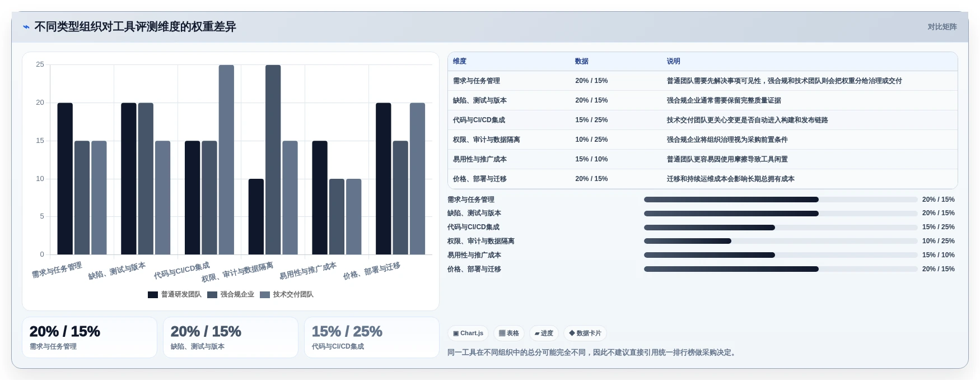Click the 15% / 10% value in table
980x380 pixels.
point(591,160)
